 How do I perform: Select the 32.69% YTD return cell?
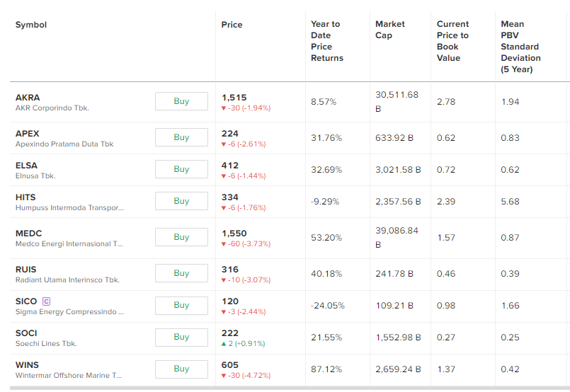click(x=326, y=170)
